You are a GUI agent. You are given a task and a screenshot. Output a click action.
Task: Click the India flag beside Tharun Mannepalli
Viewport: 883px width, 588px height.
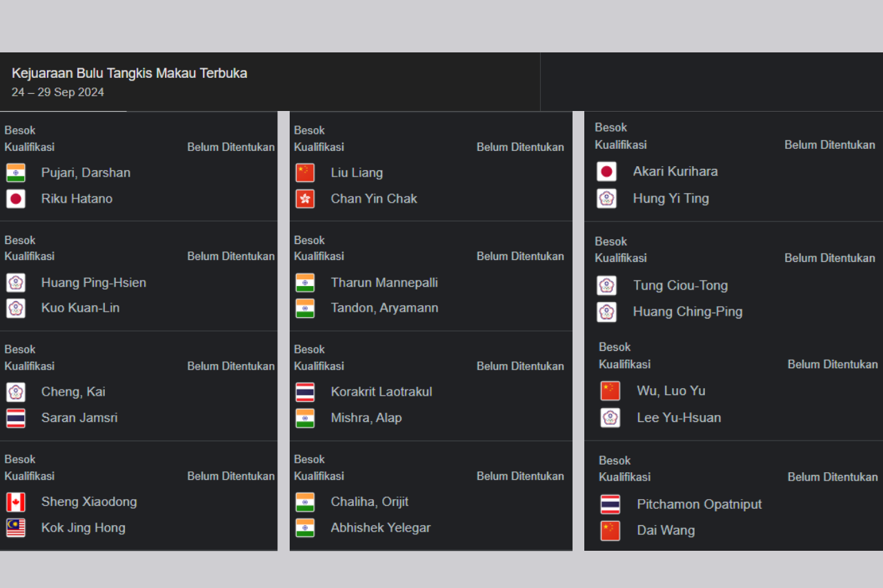(305, 282)
